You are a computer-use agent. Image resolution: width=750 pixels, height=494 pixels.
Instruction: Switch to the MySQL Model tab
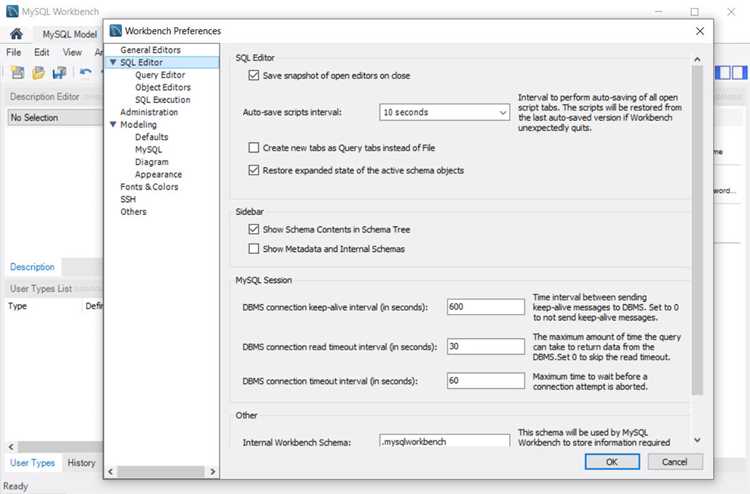[69, 34]
